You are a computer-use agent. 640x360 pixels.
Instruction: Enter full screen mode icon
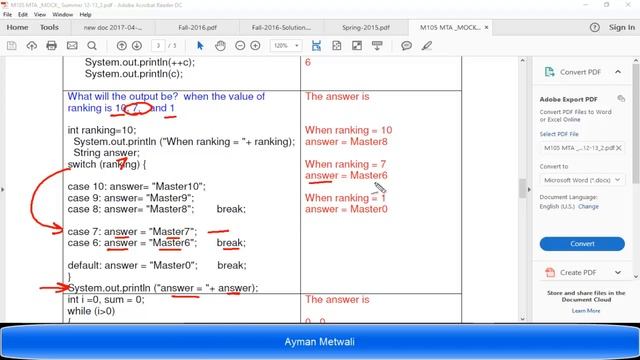pyautogui.click(x=357, y=46)
